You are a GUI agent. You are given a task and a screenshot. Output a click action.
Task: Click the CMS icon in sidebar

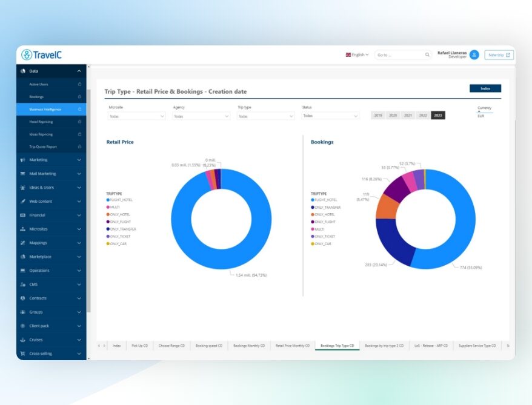point(23,285)
